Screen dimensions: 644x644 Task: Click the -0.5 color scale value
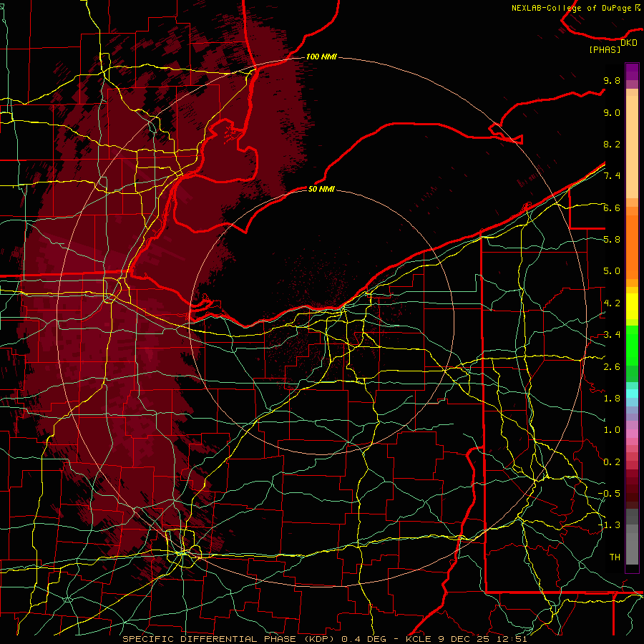pos(609,494)
